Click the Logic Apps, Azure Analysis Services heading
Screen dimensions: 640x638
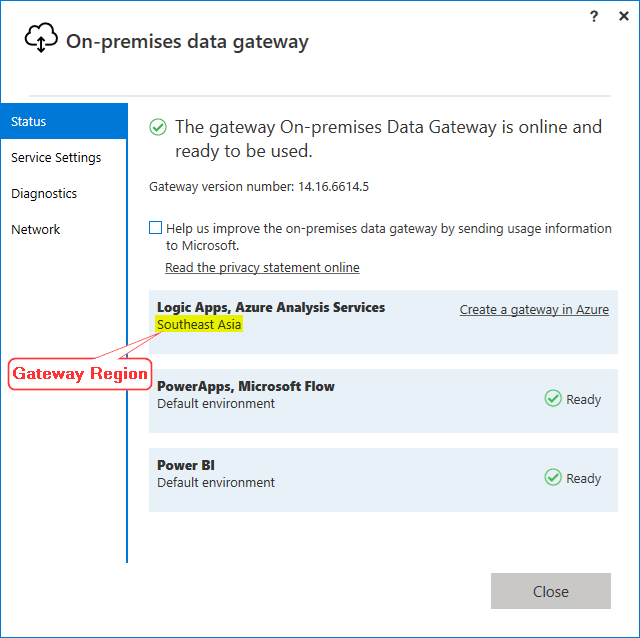pos(270,308)
